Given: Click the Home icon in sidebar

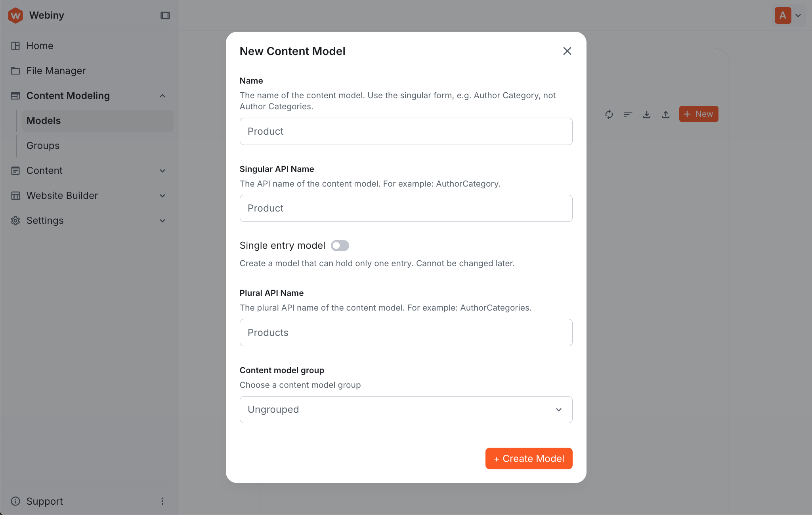Looking at the screenshot, I should tap(15, 46).
